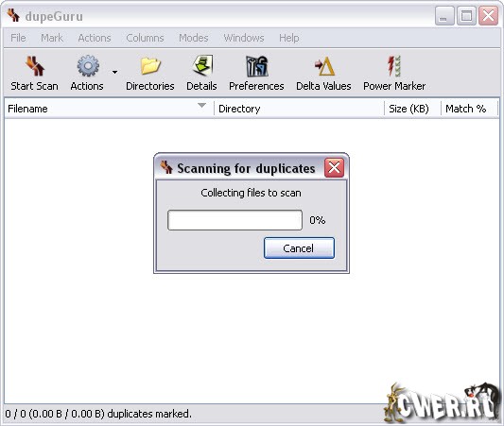
Task: Cancel the duplicate scan
Action: [299, 247]
